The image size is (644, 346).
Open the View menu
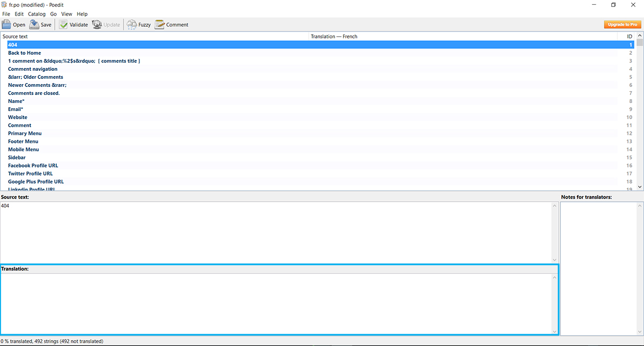tap(67, 14)
